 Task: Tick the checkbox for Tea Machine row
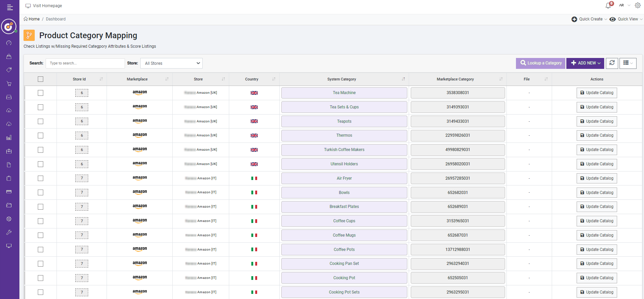pos(41,93)
